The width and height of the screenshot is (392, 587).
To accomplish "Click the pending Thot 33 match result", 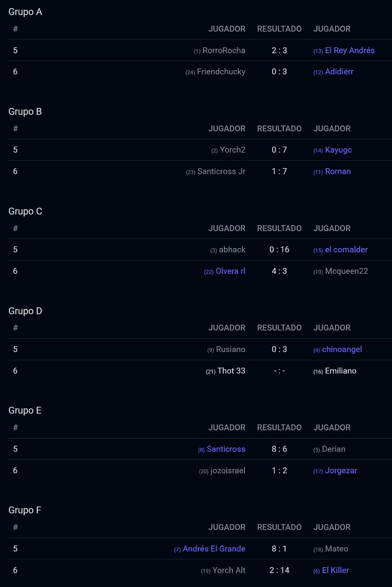I will click(x=279, y=371).
